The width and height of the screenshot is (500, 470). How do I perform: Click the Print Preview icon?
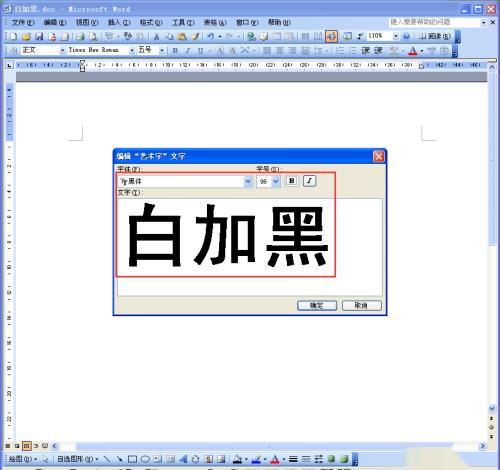point(94,36)
